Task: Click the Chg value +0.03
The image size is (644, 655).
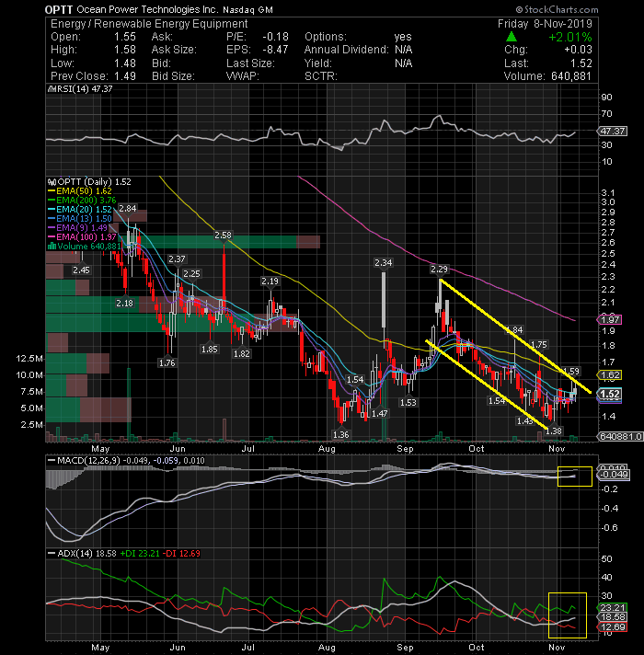Action: pos(578,50)
